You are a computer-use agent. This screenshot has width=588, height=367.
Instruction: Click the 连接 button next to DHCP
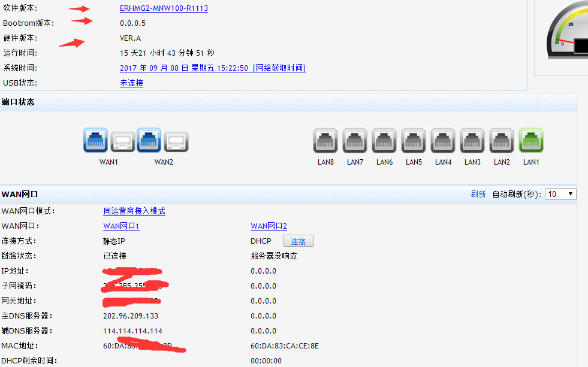coord(298,241)
